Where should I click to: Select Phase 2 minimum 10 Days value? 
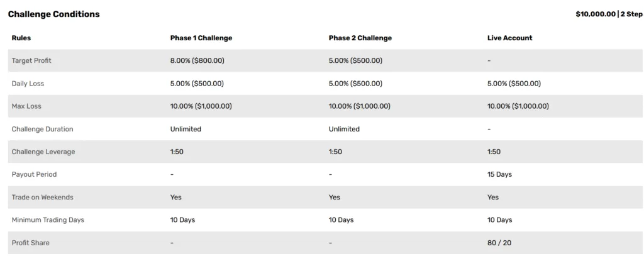(341, 220)
